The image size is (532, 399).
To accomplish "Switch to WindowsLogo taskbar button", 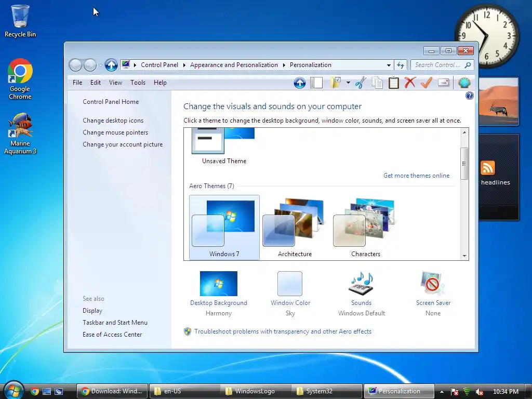I will (x=256, y=391).
